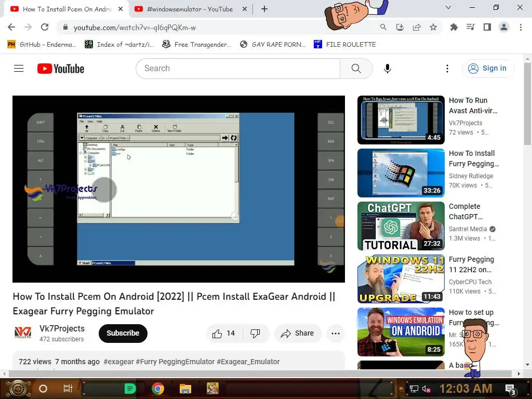
Task: Click the horizontal scrollbar left arrow
Action: coord(4,374)
